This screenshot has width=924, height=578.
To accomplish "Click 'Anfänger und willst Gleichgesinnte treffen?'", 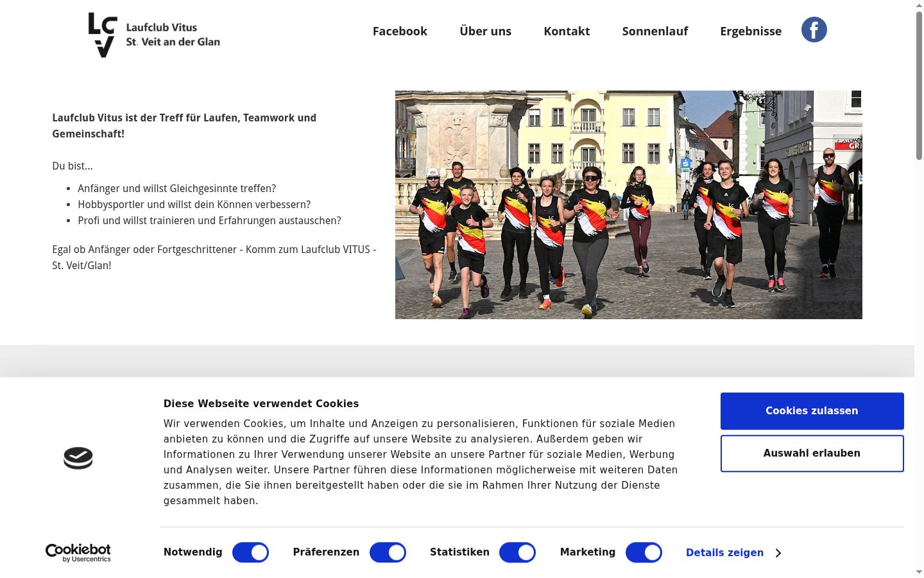I will pyautogui.click(x=177, y=188).
